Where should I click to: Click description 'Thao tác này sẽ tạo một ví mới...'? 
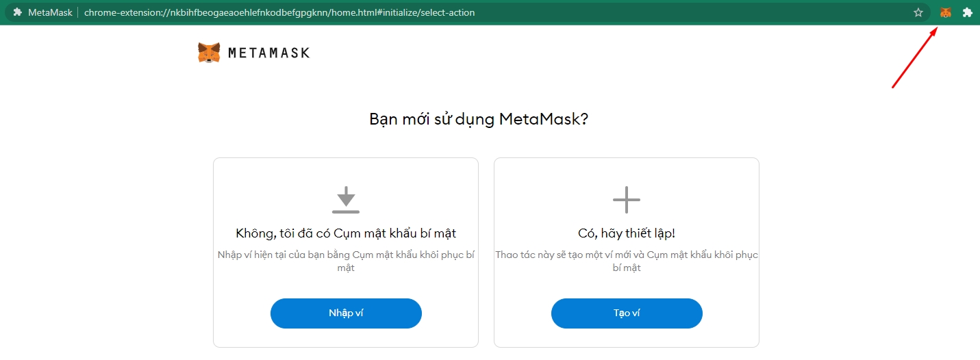coord(627,261)
